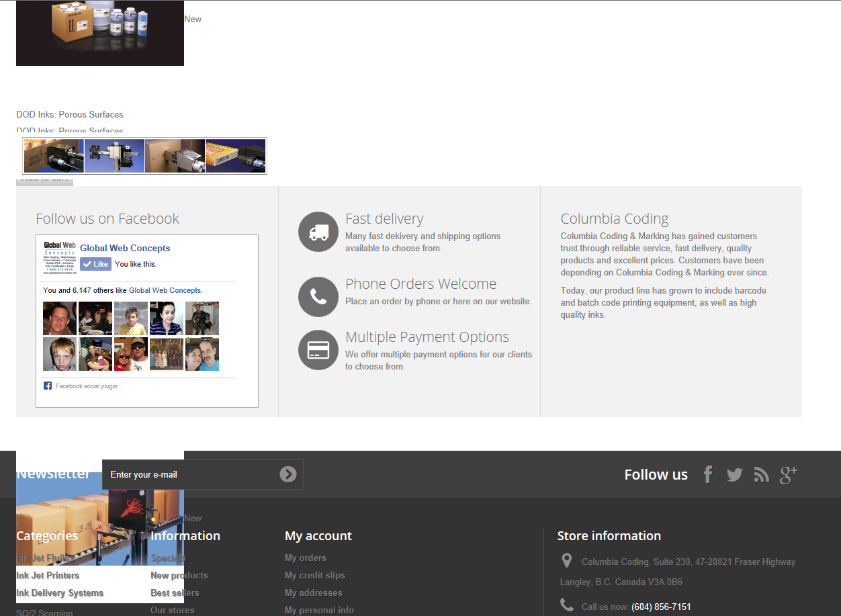Viewport: 841px width, 616px height.
Task: Click the Columbia Coding Fraser Highway address line
Action: click(x=689, y=562)
